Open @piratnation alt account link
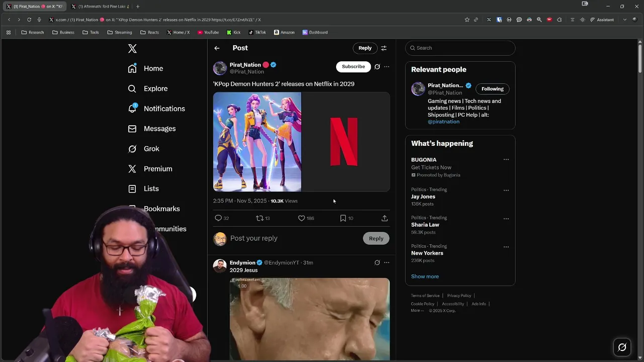 443,122
